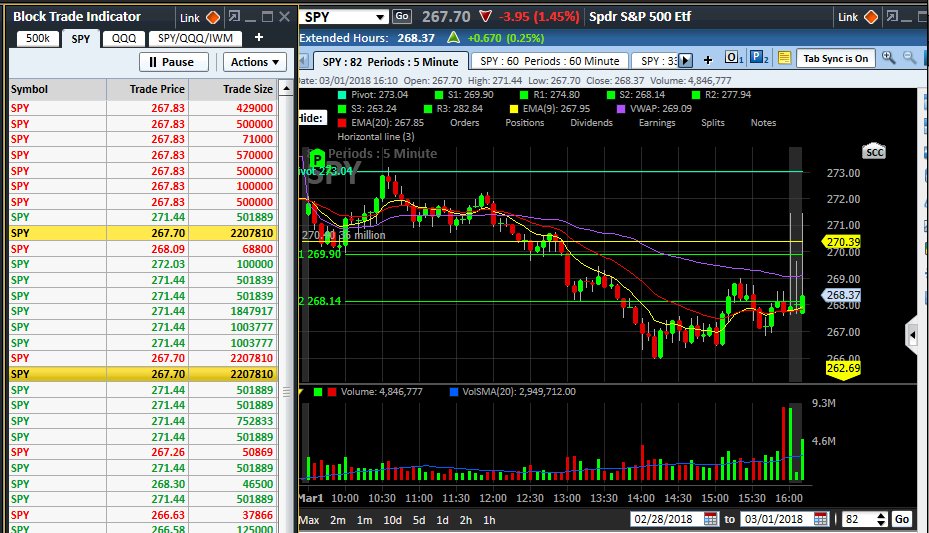
Task: Open the Actions dropdown menu
Action: pyautogui.click(x=255, y=62)
